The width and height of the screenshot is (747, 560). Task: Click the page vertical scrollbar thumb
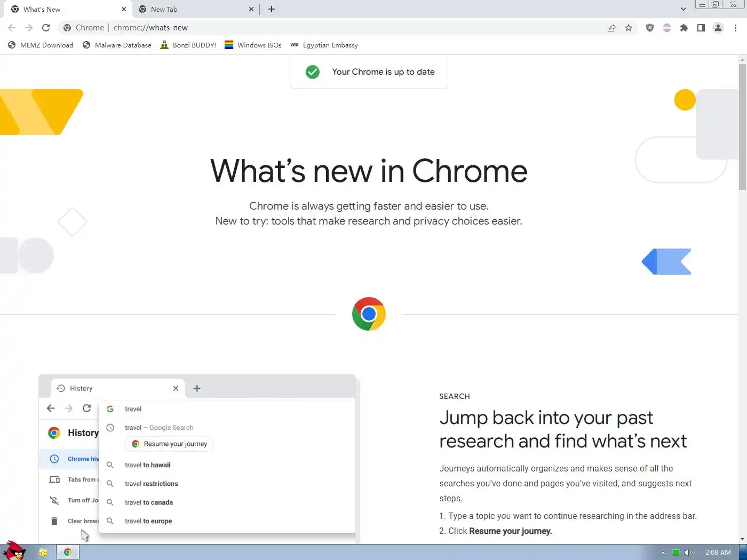pos(742,127)
